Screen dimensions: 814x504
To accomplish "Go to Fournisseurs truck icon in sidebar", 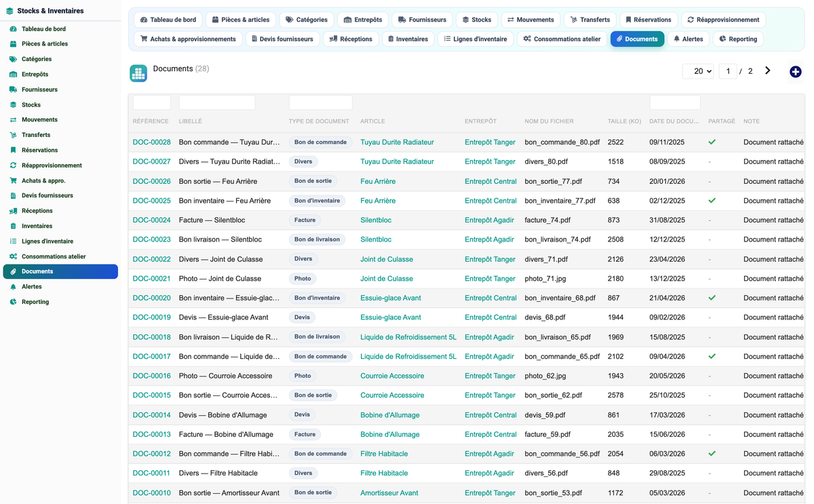I will click(x=13, y=90).
